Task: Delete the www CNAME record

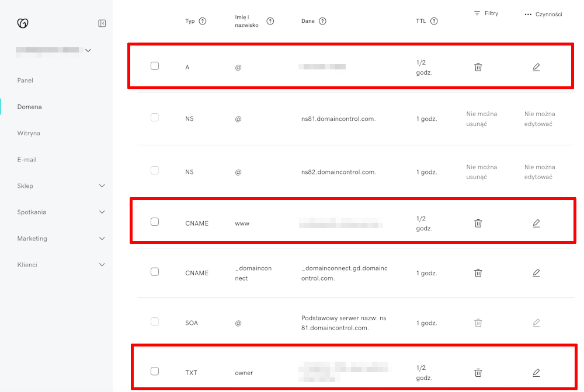Action: [478, 223]
